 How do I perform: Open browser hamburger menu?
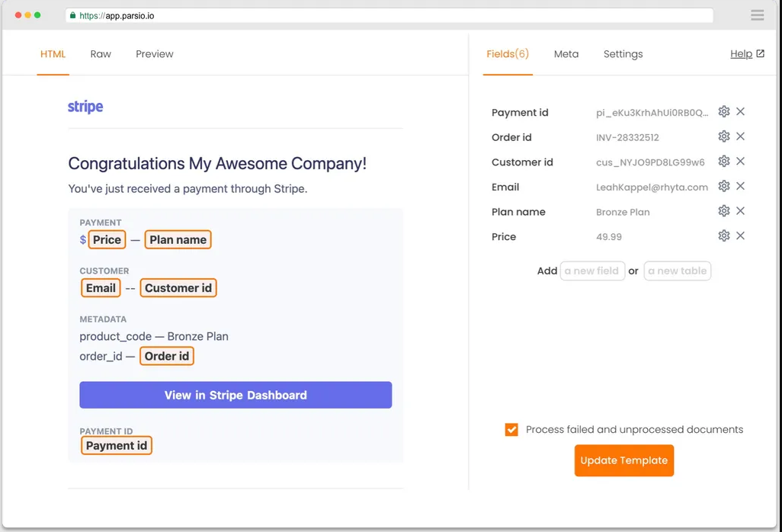click(757, 15)
